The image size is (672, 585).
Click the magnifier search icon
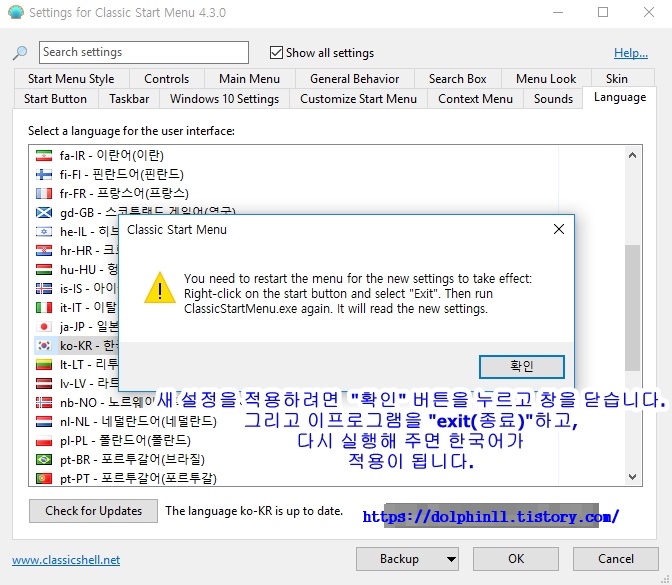20,53
